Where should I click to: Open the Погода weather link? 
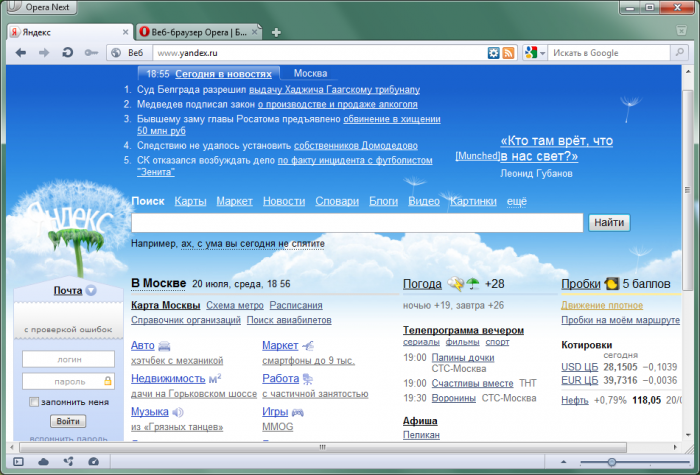[x=422, y=284]
